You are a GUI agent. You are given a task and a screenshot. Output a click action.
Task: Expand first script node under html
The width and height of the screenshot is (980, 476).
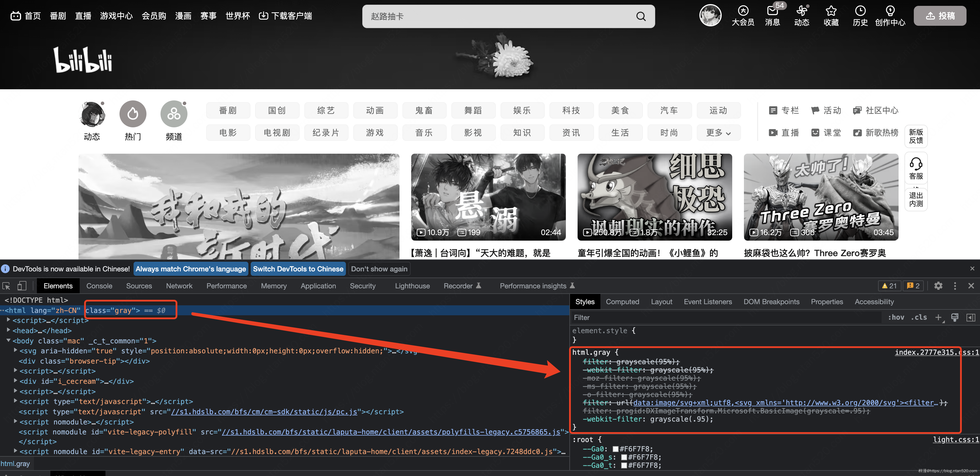(8, 320)
